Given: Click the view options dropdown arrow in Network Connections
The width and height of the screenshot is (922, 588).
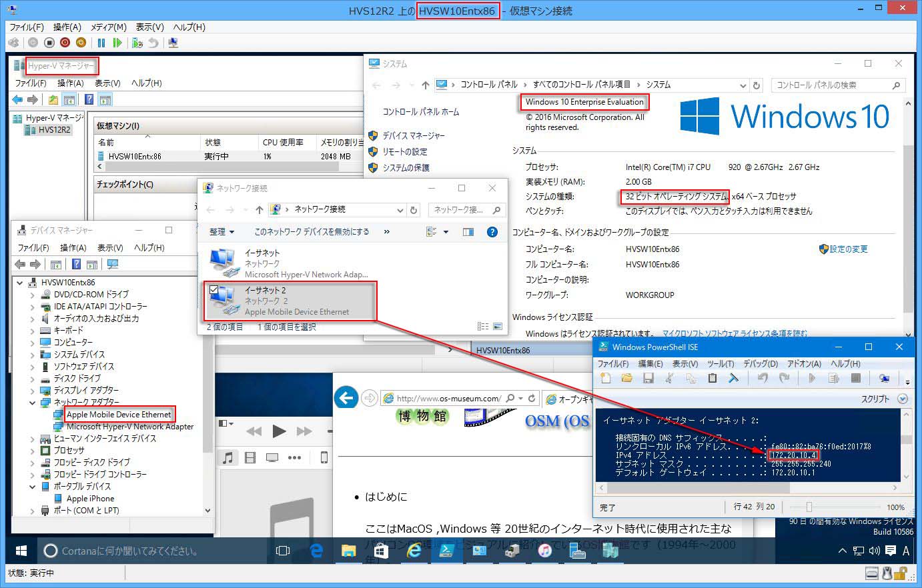Looking at the screenshot, I should [x=446, y=232].
